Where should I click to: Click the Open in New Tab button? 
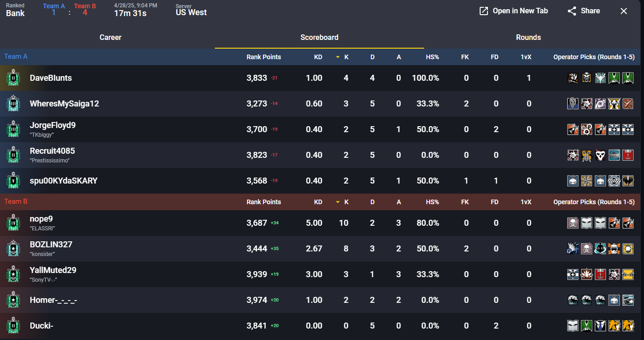coord(513,11)
